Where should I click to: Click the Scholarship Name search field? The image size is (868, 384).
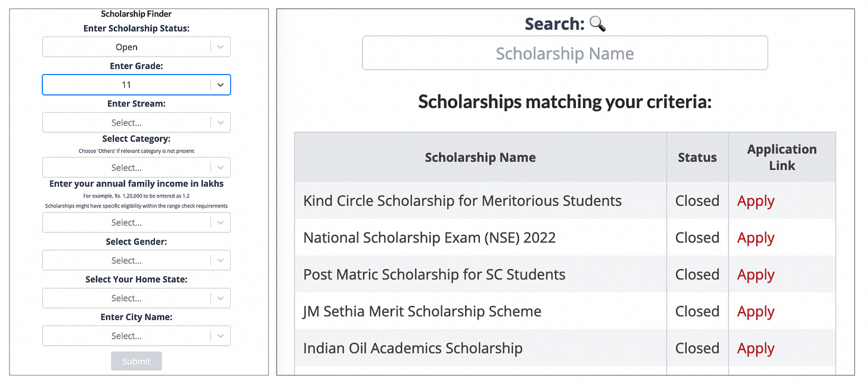(x=565, y=54)
